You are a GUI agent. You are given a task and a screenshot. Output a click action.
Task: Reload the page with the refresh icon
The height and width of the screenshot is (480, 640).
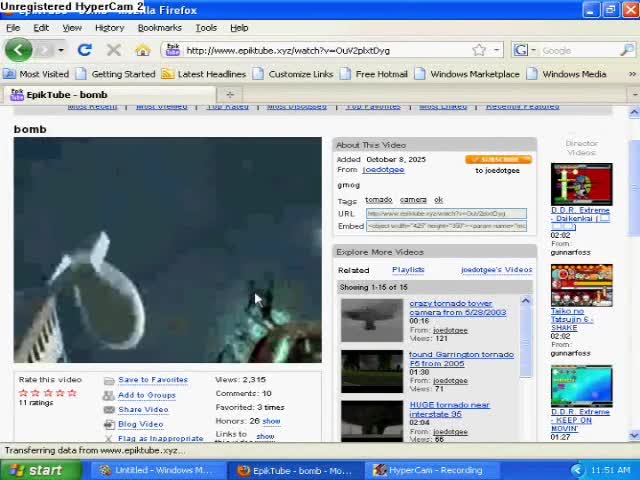[85, 50]
